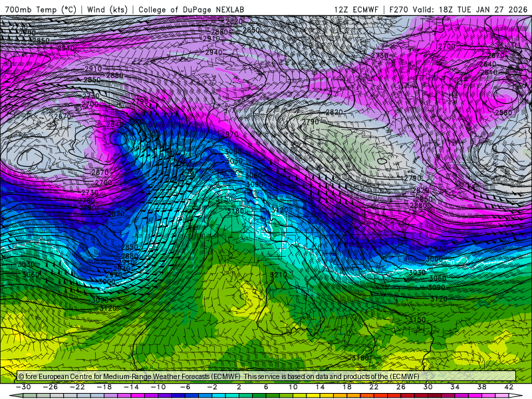Click the '−30' colorbar tick label

pyautogui.click(x=23, y=387)
